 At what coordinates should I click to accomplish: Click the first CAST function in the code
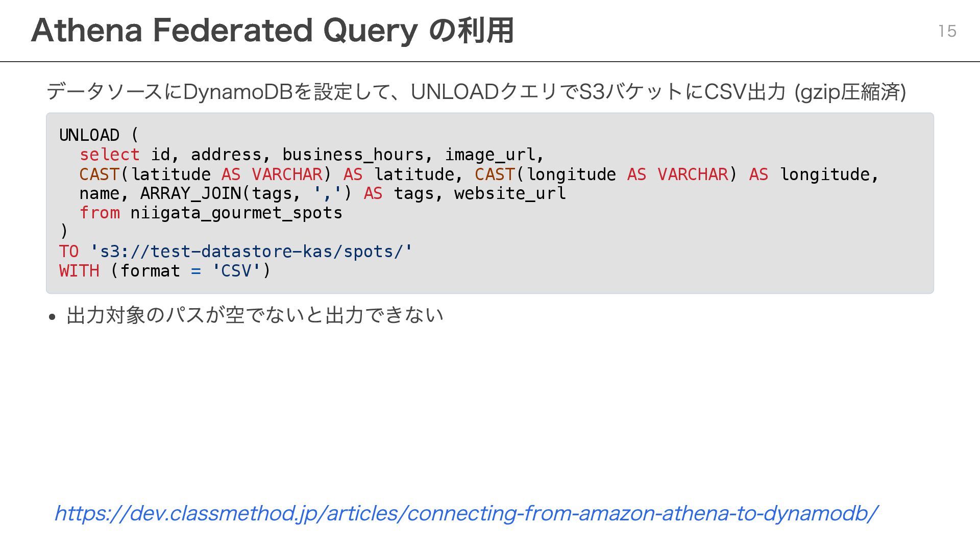tap(99, 174)
